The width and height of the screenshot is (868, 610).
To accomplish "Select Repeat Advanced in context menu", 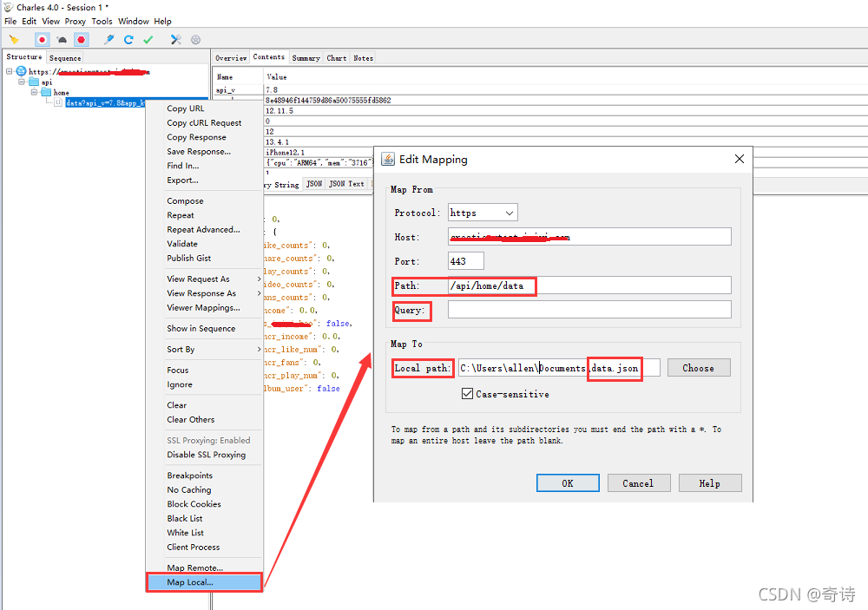I will point(204,230).
